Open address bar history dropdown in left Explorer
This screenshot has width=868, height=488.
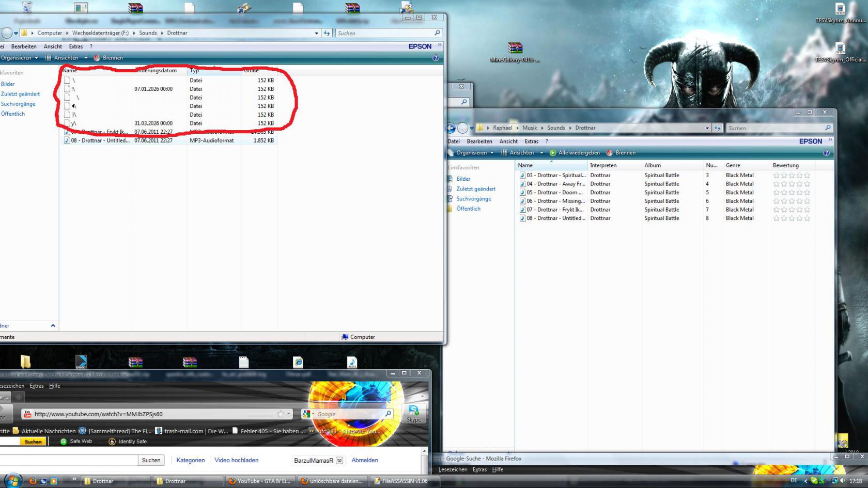click(x=316, y=33)
